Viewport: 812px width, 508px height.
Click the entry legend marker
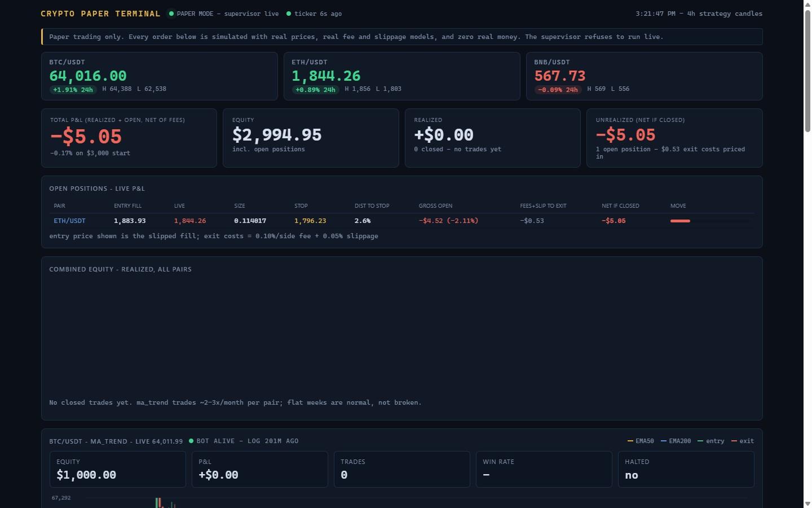[700, 441]
